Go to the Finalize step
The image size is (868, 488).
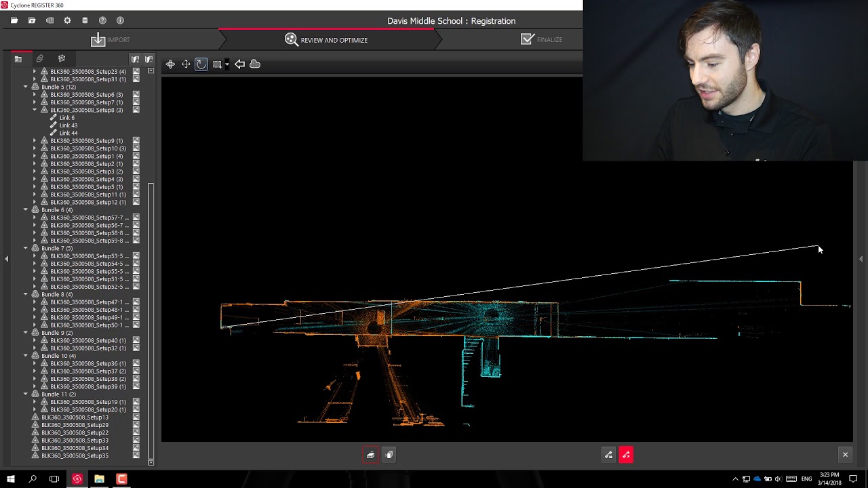[x=541, y=39]
